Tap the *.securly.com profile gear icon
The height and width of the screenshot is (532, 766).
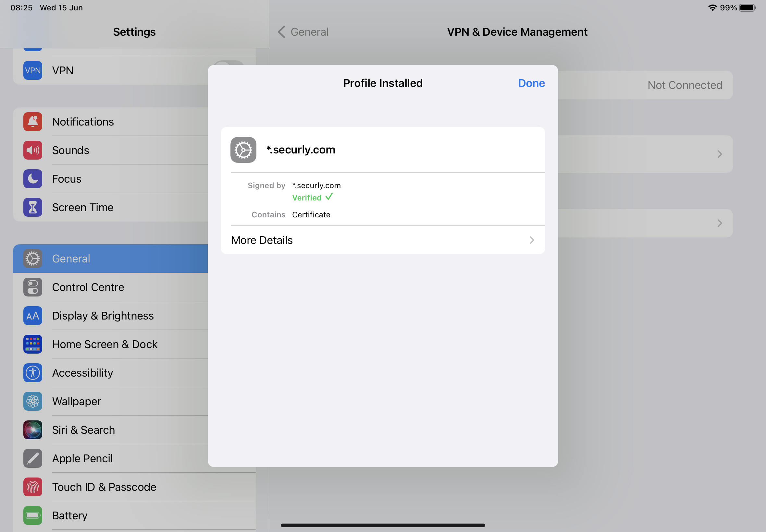click(x=243, y=150)
